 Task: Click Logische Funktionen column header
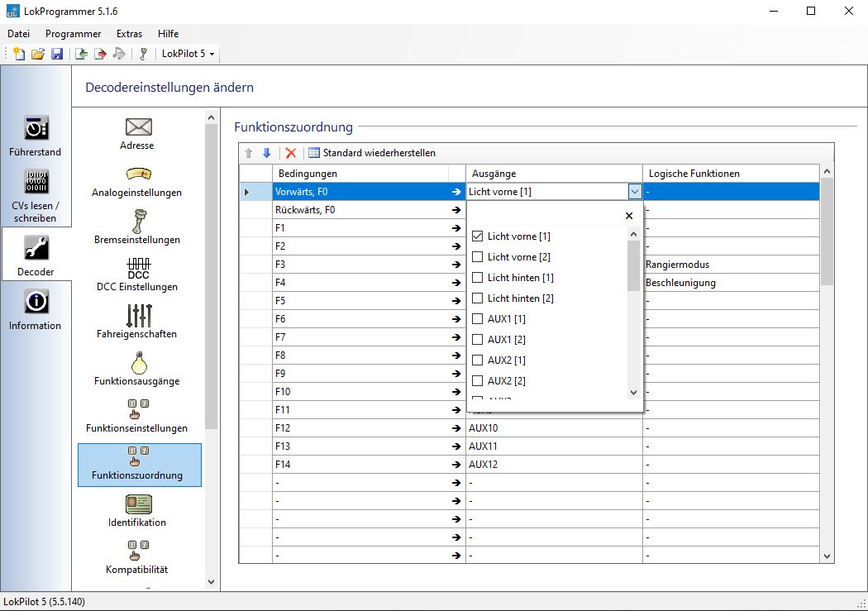tap(731, 174)
